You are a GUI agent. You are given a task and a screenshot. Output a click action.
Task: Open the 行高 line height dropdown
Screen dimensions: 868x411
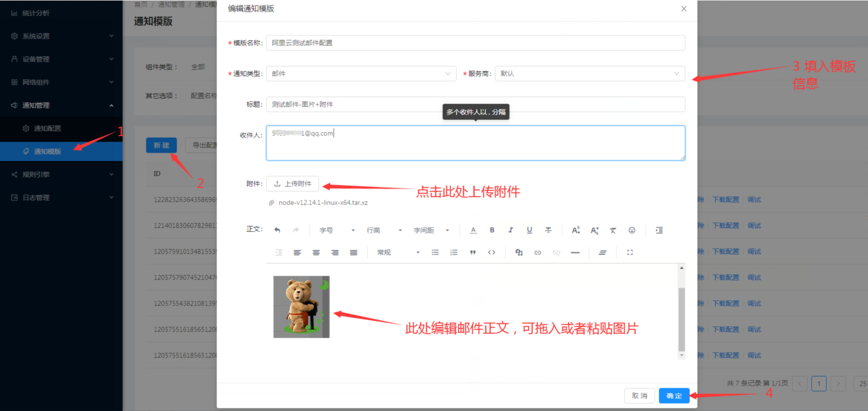[384, 230]
